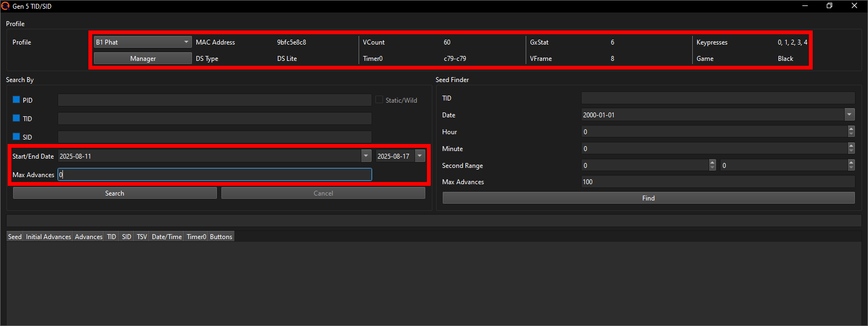868x326 pixels.
Task: Sort by the Seed column header
Action: pos(15,236)
